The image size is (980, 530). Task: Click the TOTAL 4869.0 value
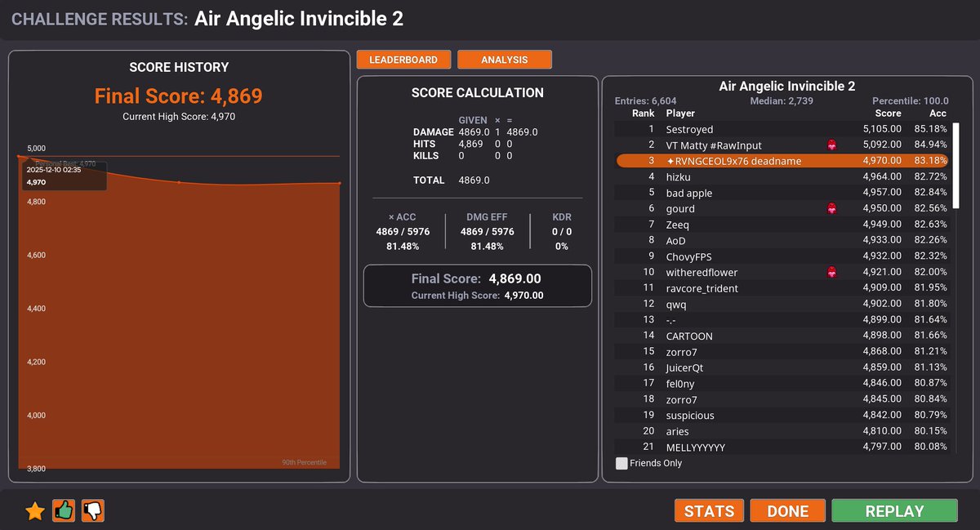(475, 180)
